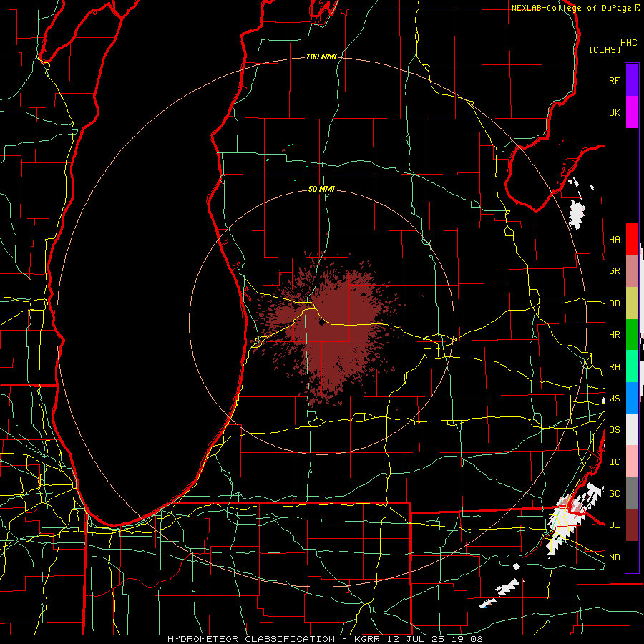Viewport: 644px width, 644px height.
Task: Click the 'GR' legend label
Action: [x=614, y=271]
